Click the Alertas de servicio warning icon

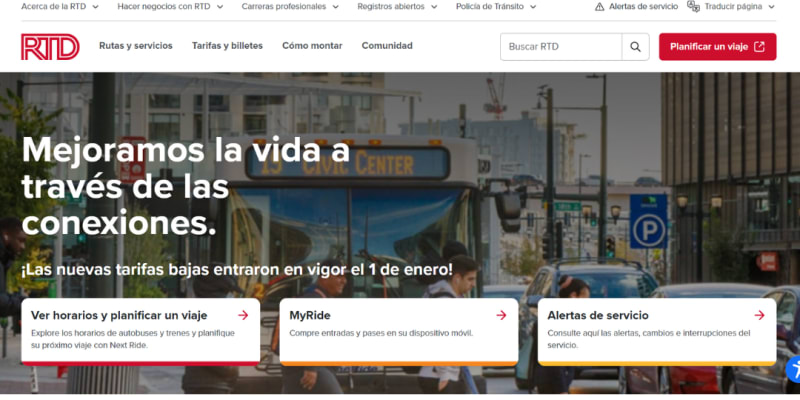tap(599, 6)
